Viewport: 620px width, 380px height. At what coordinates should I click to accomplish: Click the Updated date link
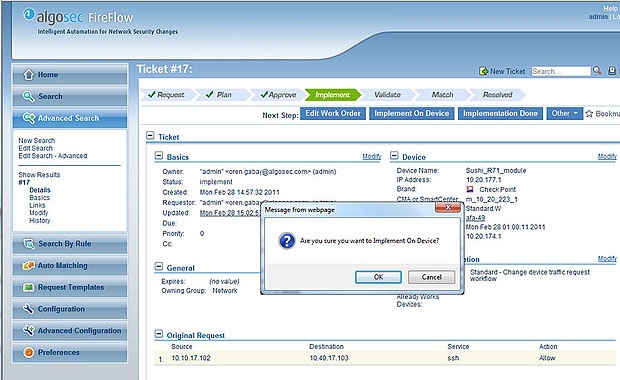(x=230, y=213)
